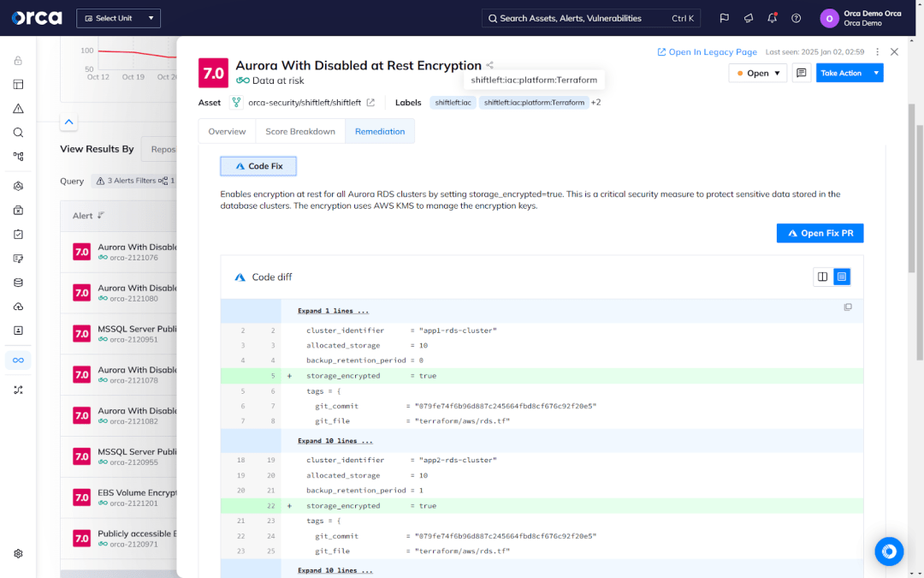Open the dashboard layout sidebar icon

(18, 84)
